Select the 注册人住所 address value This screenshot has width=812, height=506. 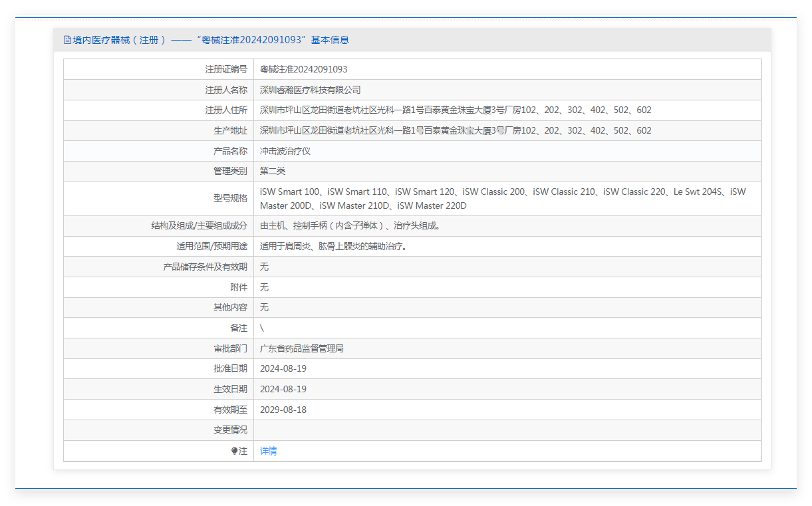click(456, 110)
